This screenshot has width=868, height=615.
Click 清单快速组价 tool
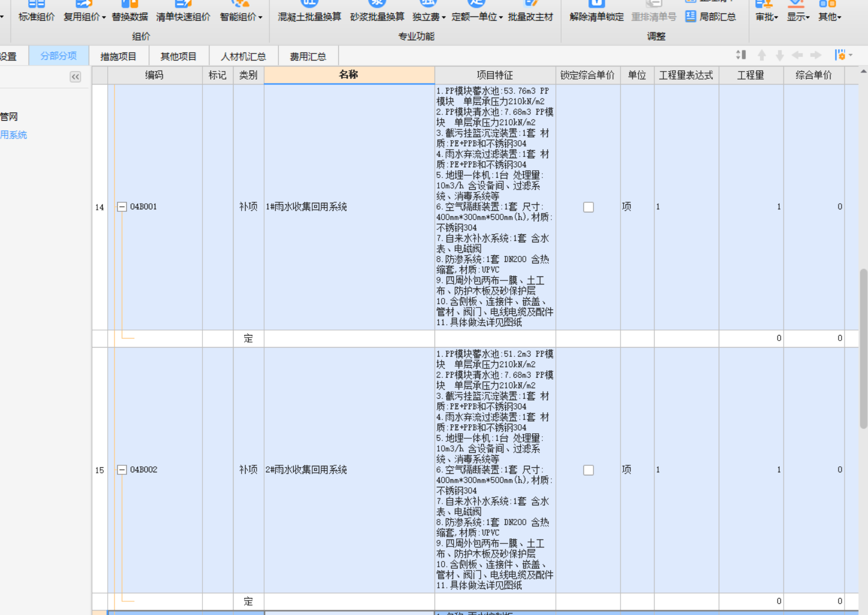coord(183,11)
